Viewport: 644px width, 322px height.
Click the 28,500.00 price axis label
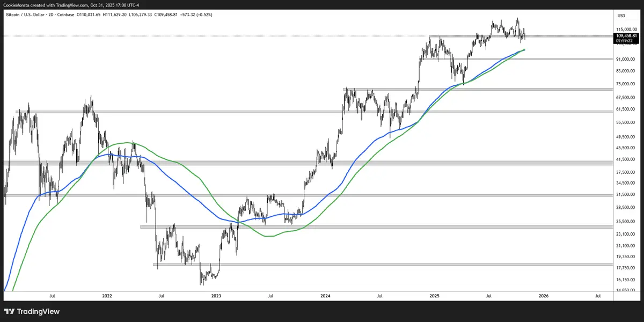626,208
